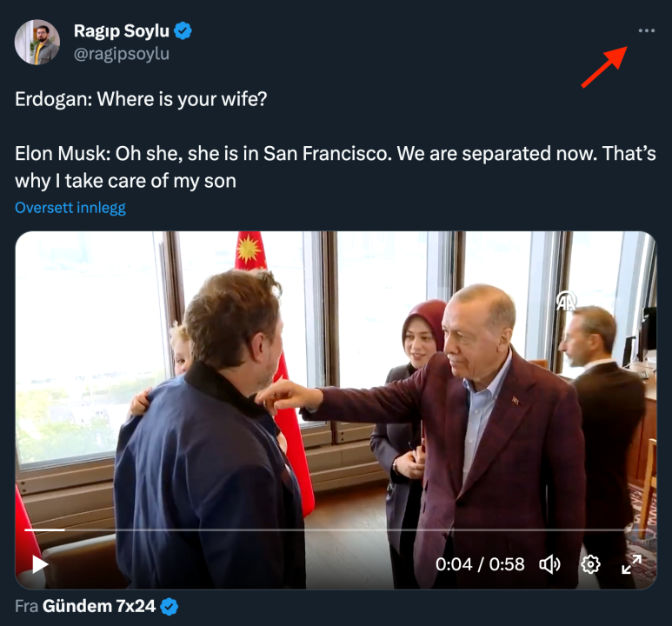The width and height of the screenshot is (672, 626).
Task: Enter fullscreen video mode
Action: pyautogui.click(x=631, y=564)
